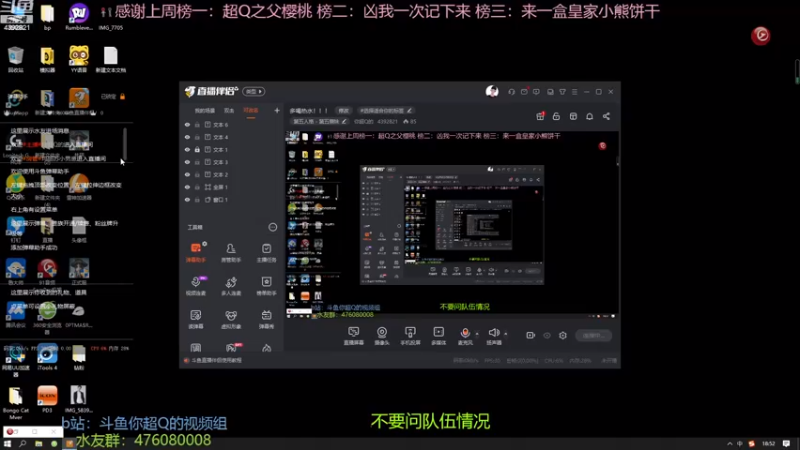This screenshot has width=800, height=450.
Task: Add a 手机投屏 phone mirroring source
Action: pos(410,336)
